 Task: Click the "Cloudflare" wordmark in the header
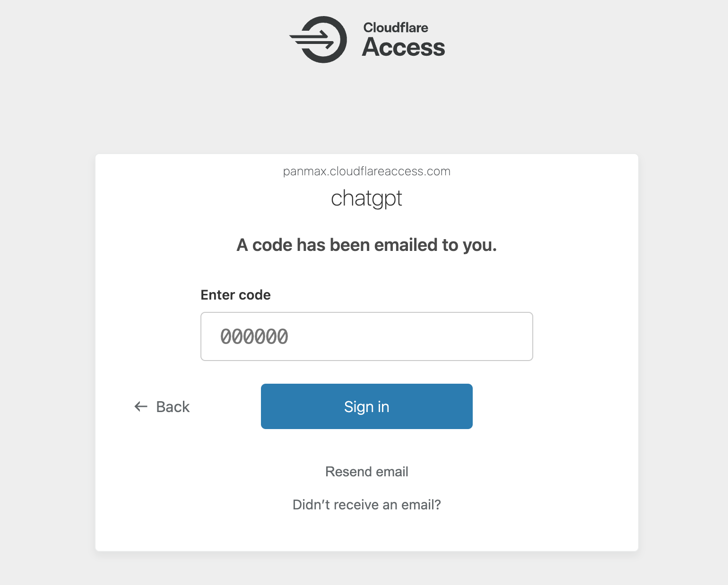pos(396,28)
